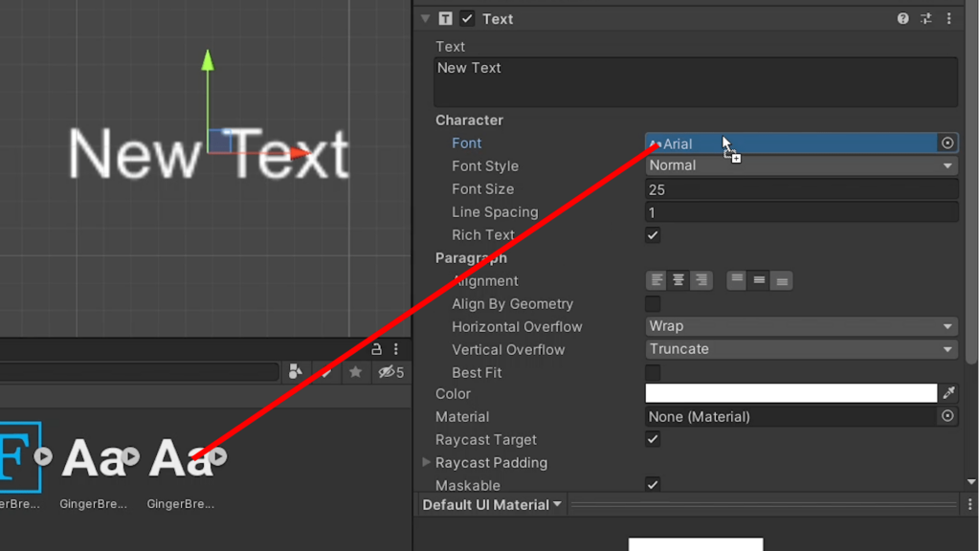Select center horizontal alignment for the text

pyautogui.click(x=679, y=280)
